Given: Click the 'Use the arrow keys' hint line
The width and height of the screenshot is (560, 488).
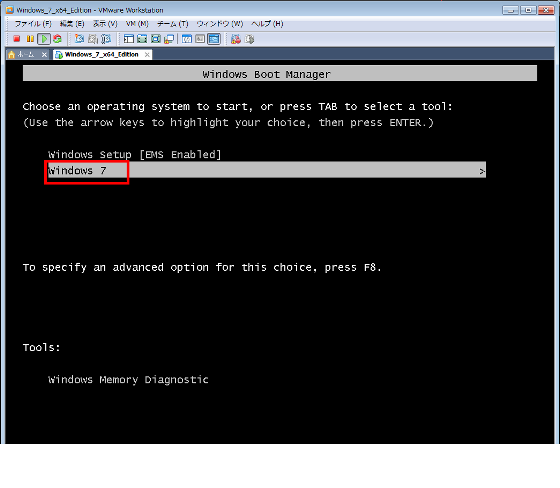Looking at the screenshot, I should (x=228, y=123).
